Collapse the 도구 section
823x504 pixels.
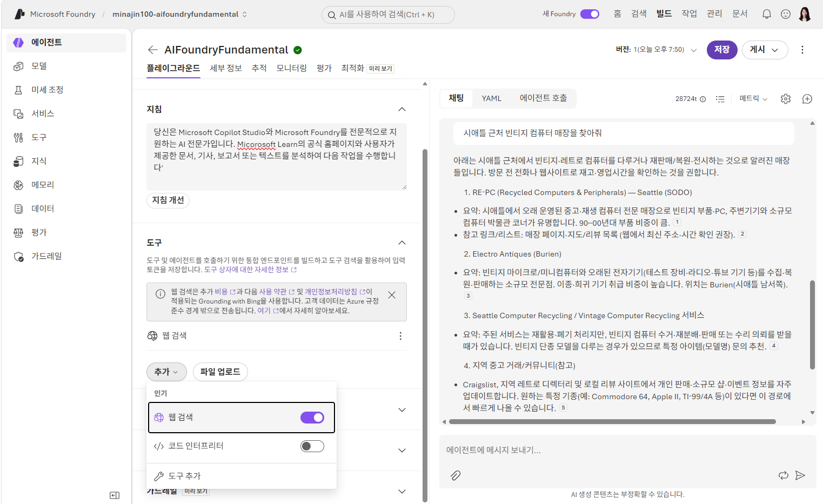pos(402,243)
